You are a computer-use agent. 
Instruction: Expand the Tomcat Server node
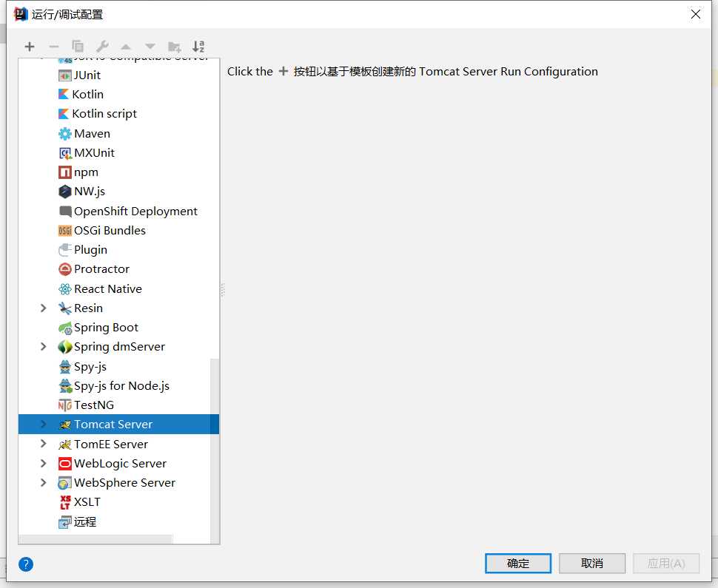[44, 425]
